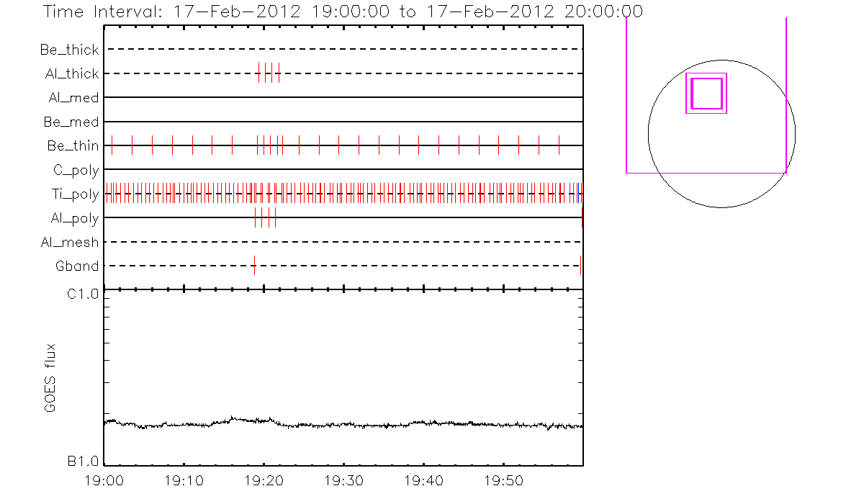The height and width of the screenshot is (504, 864).
Task: Click the B1.0 GOES flux level label
Action: pyautogui.click(x=84, y=460)
